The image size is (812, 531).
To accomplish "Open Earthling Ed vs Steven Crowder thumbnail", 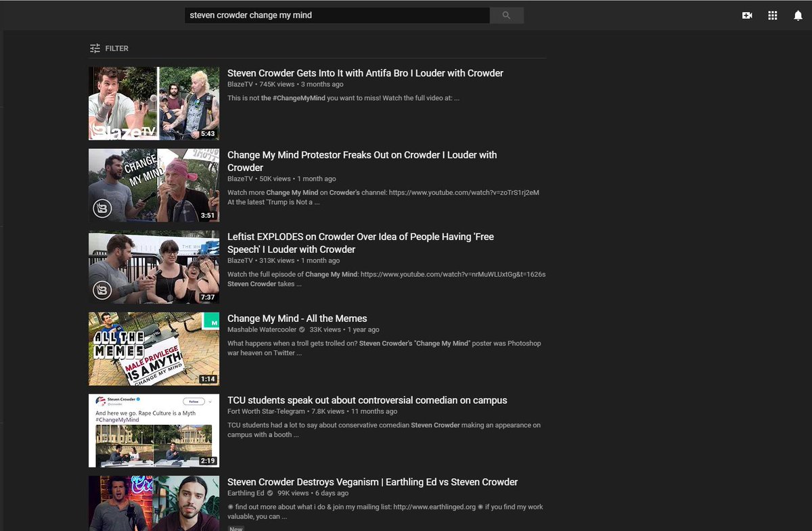I will coord(154,503).
